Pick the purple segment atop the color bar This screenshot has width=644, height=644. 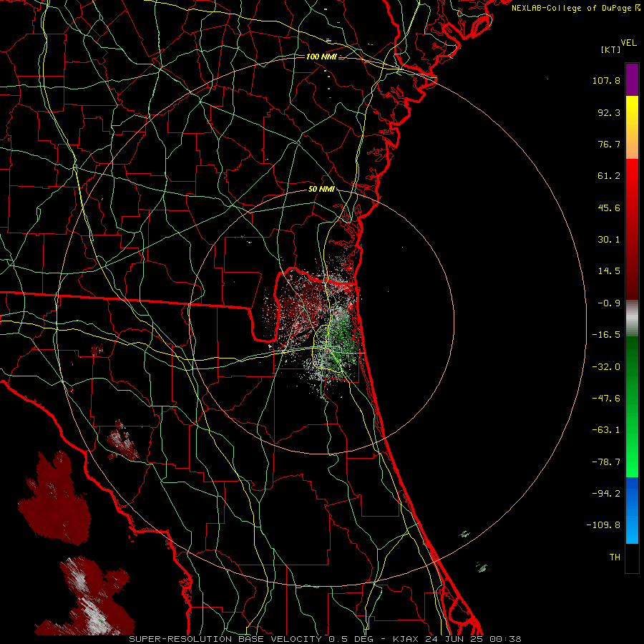pos(632,79)
